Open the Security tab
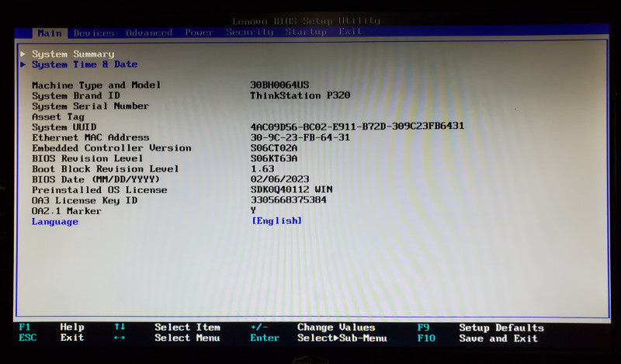The height and width of the screenshot is (364, 621). [249, 32]
